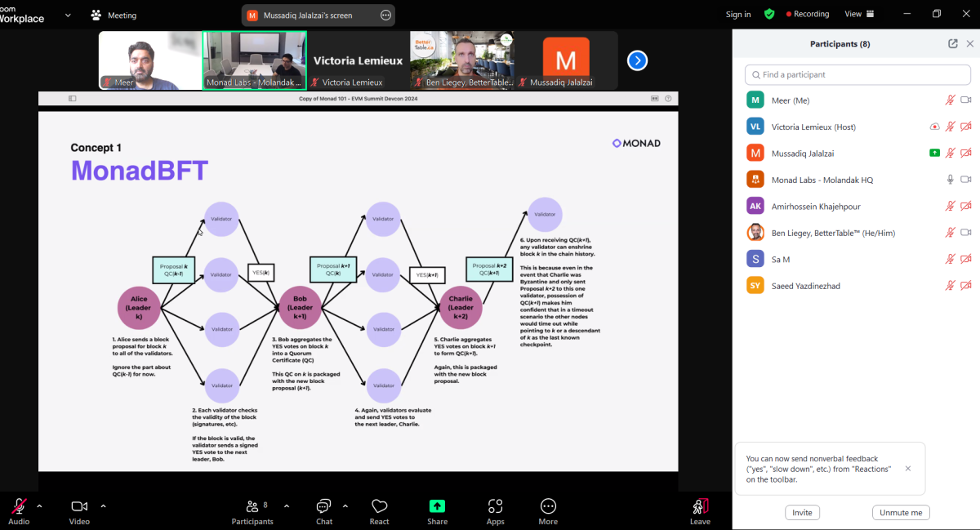Leave the meeting
Viewport: 980px width, 530px height.
coord(700,510)
